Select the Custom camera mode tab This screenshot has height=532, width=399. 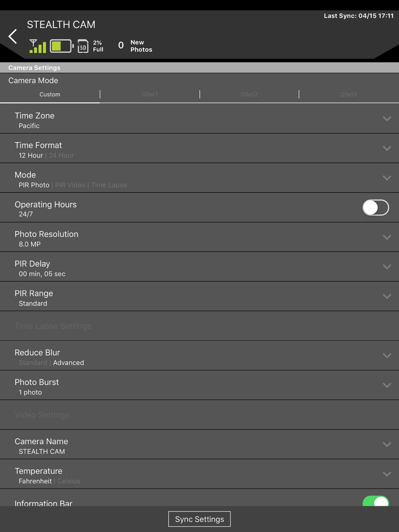pyautogui.click(x=50, y=95)
